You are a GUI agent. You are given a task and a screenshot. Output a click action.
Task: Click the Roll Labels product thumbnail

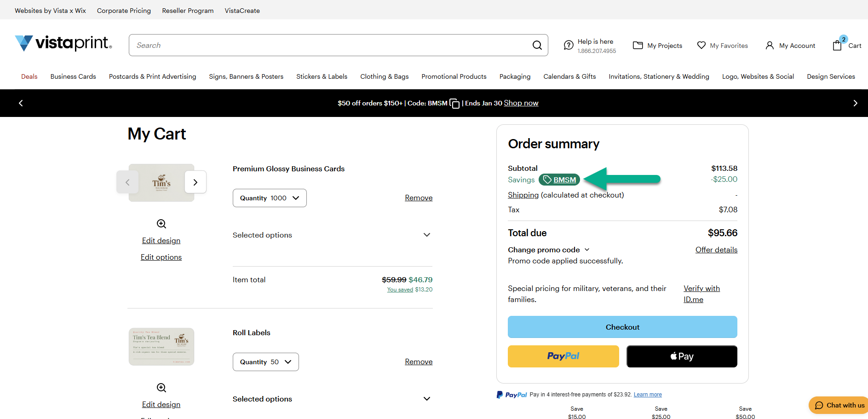pos(161,347)
